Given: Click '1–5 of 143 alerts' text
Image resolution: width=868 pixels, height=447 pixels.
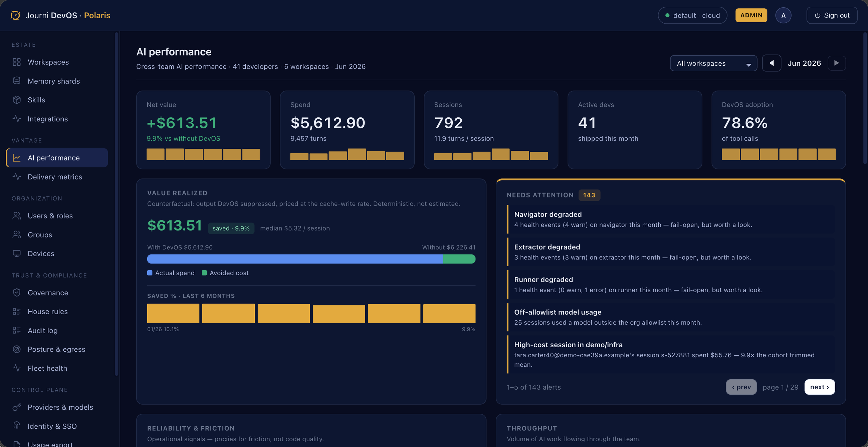Looking at the screenshot, I should pyautogui.click(x=534, y=387).
